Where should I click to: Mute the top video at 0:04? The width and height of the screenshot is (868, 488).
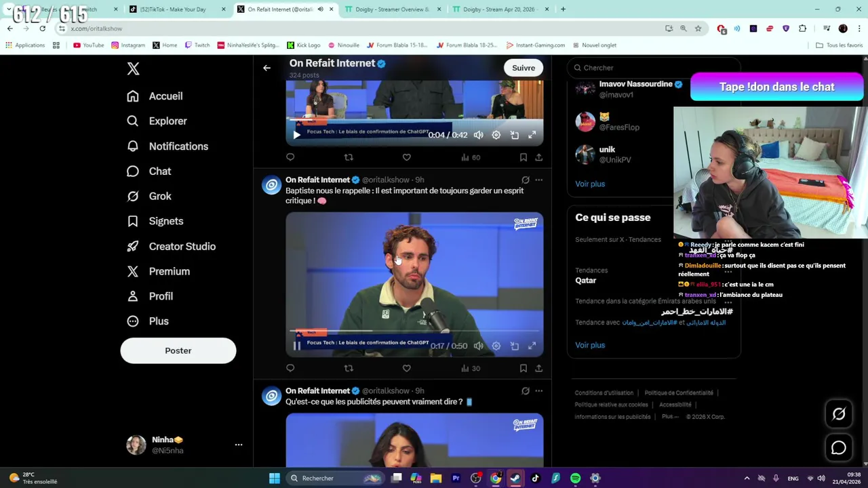pyautogui.click(x=479, y=135)
